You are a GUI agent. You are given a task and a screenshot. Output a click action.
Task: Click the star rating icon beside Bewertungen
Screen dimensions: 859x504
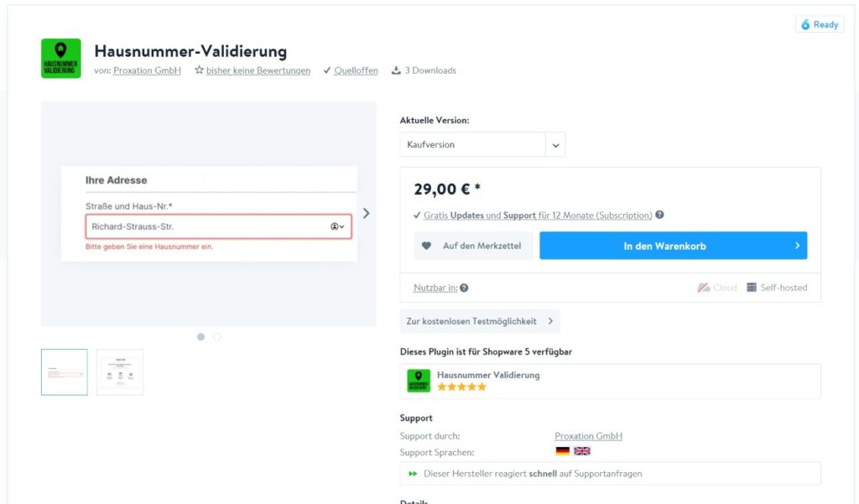[199, 70]
